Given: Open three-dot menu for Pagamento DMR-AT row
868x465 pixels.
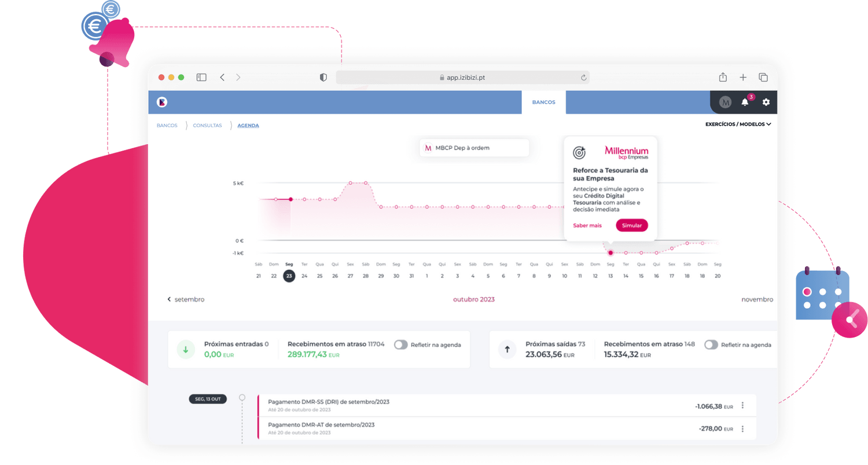Looking at the screenshot, I should (742, 429).
